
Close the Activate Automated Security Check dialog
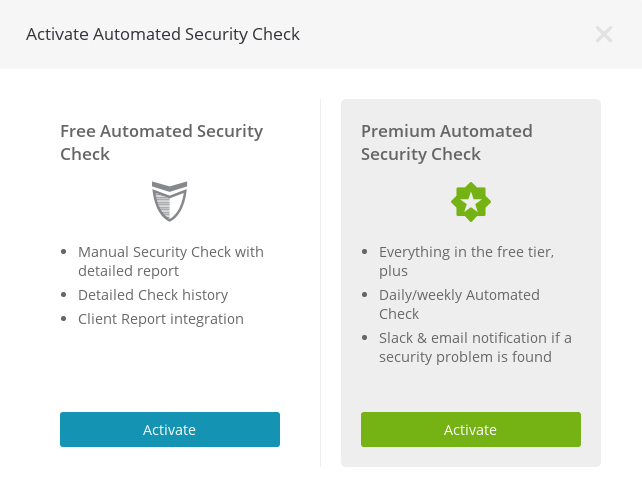click(604, 34)
